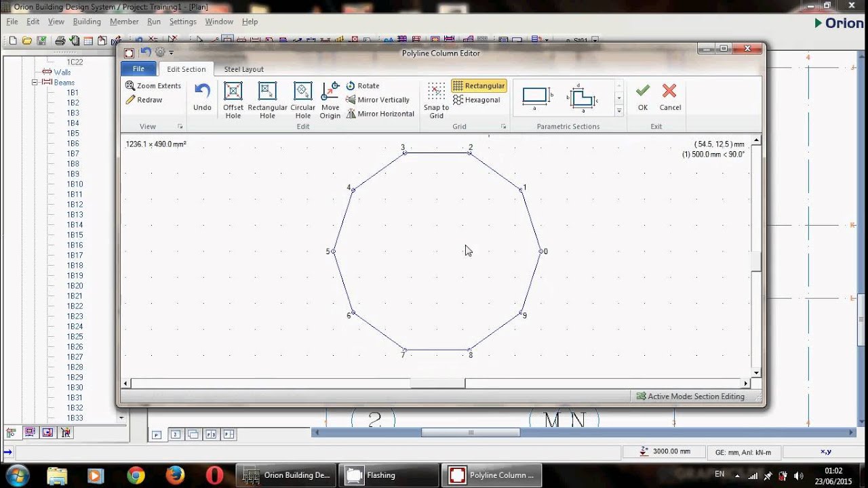Select column 1C22 in the tree
The height and width of the screenshot is (488, 868).
coord(75,62)
